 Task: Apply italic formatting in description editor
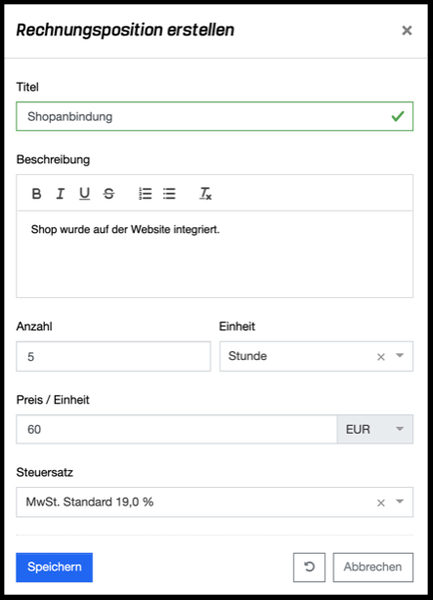click(x=60, y=194)
